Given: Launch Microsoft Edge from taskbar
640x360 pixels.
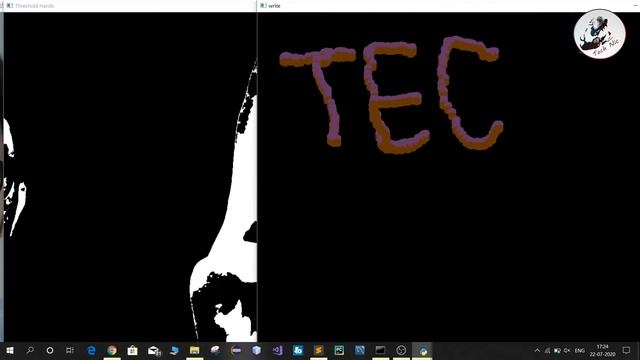Looking at the screenshot, I should click(91, 350).
